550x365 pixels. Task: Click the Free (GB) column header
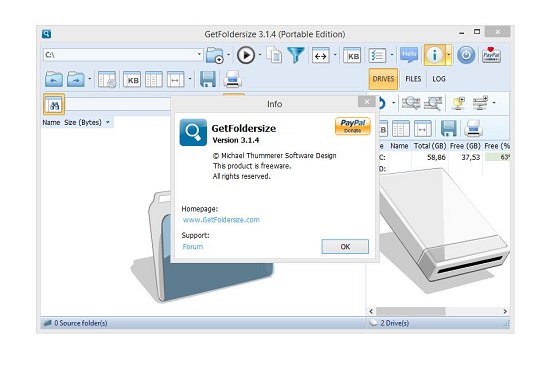pos(465,146)
